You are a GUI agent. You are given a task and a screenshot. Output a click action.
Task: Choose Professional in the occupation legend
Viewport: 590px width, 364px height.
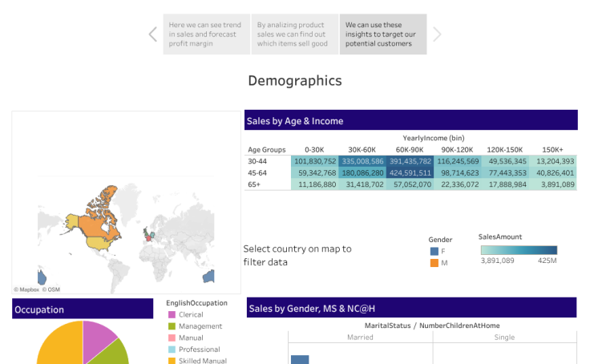(x=172, y=350)
